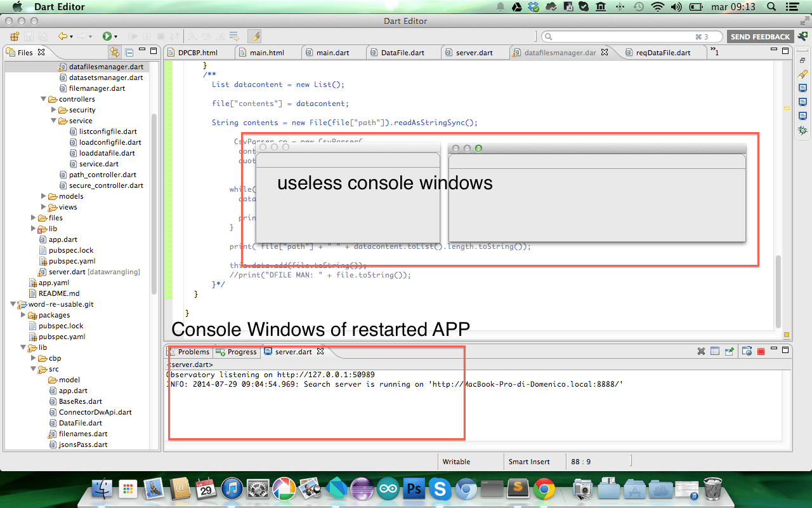The image size is (812, 508).
Task: Click the yellow warning marker in overview ruler
Action: (787, 109)
